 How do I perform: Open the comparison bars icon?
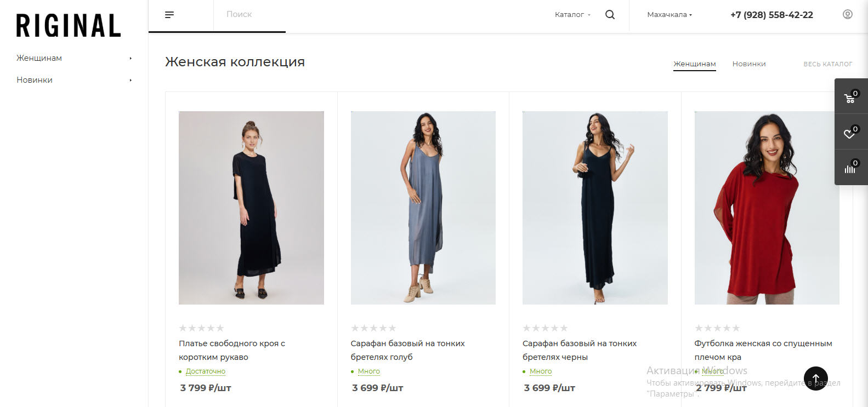click(851, 167)
